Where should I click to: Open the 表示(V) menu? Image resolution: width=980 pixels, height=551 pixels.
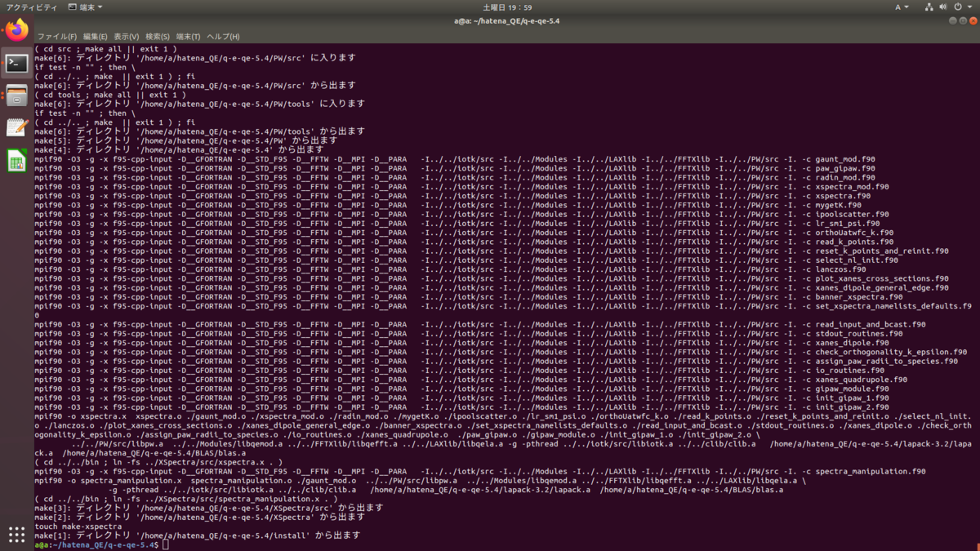(127, 37)
